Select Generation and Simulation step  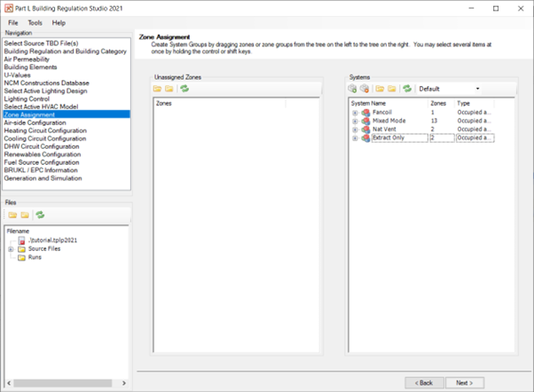point(67,178)
